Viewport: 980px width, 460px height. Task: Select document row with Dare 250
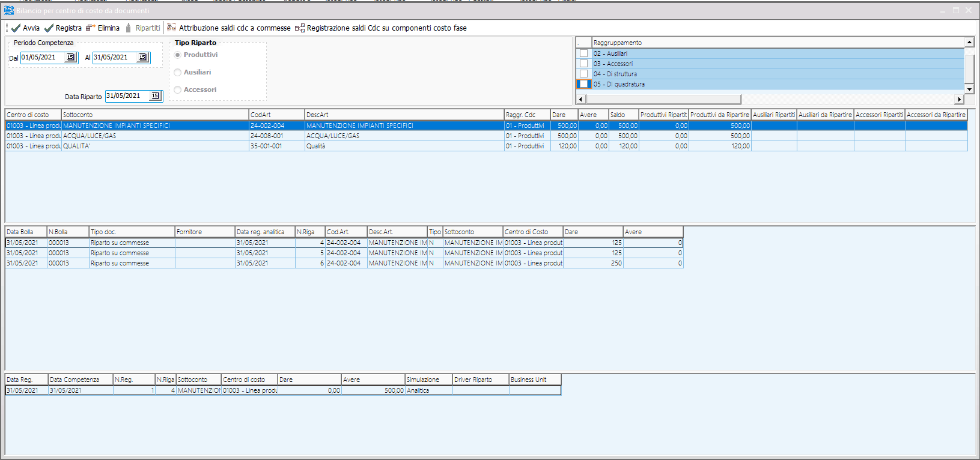click(x=344, y=263)
